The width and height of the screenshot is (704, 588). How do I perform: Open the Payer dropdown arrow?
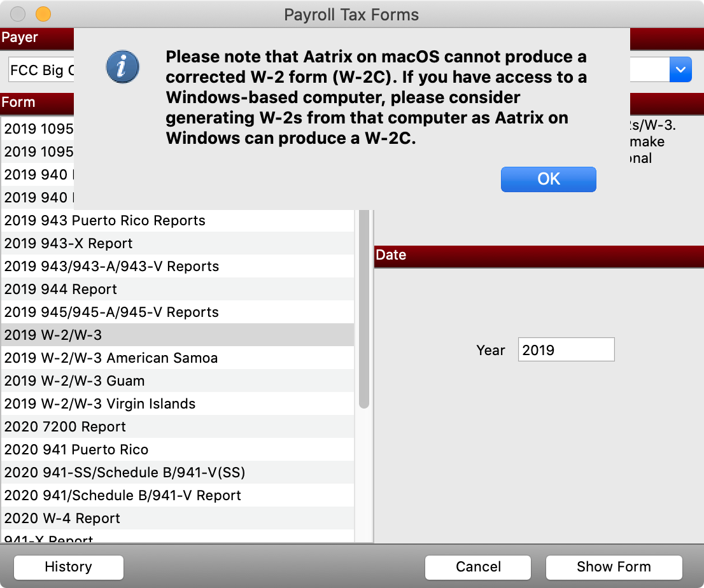point(680,69)
